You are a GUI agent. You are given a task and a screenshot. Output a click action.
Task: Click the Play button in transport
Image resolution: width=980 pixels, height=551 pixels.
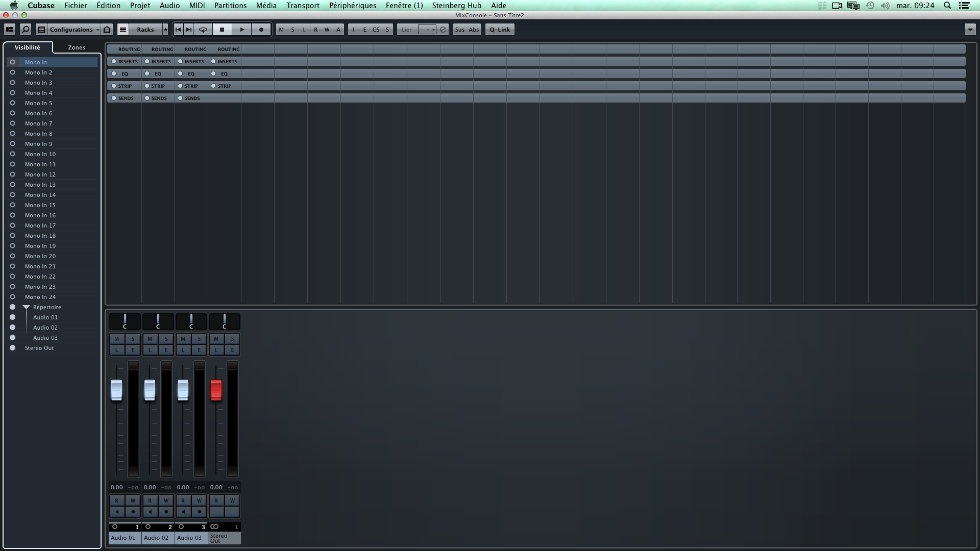click(x=242, y=30)
